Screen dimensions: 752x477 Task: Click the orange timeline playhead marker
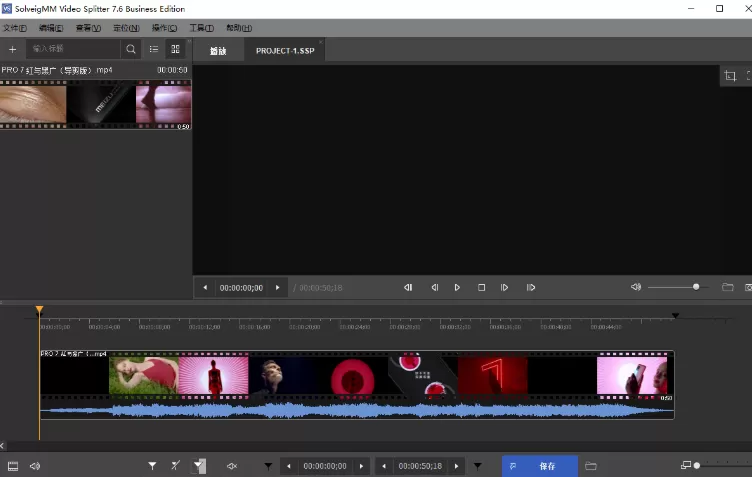[39, 310]
